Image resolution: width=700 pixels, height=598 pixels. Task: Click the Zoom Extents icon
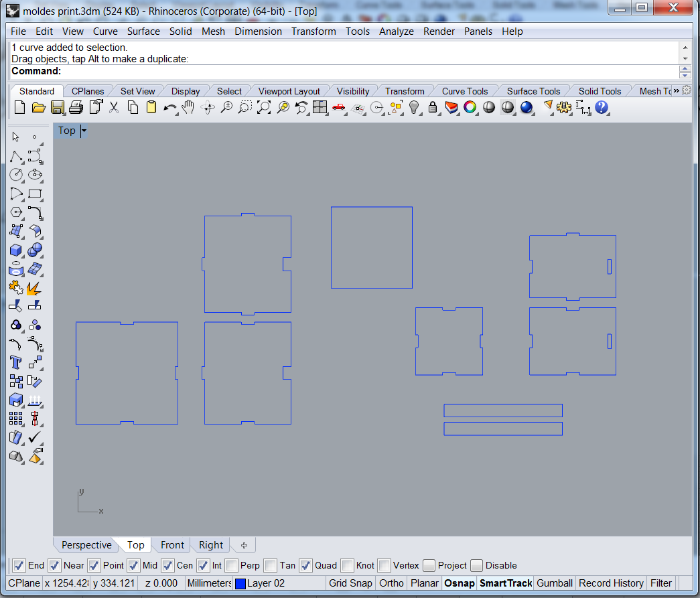pos(264,108)
